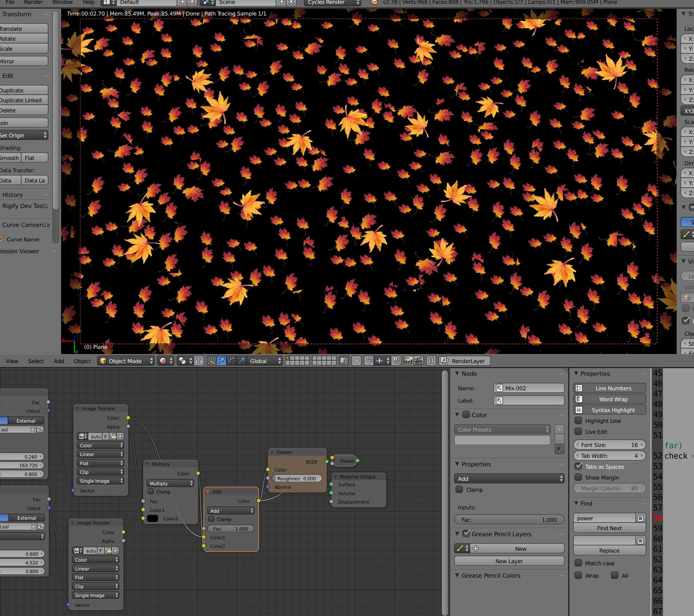Open the Window menu
This screenshot has width=694, height=616.
click(x=62, y=2)
